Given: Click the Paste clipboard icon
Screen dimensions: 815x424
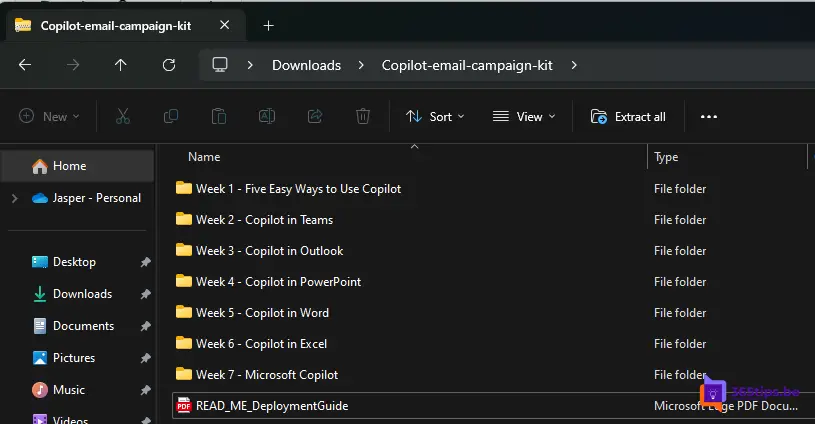Looking at the screenshot, I should (x=219, y=117).
